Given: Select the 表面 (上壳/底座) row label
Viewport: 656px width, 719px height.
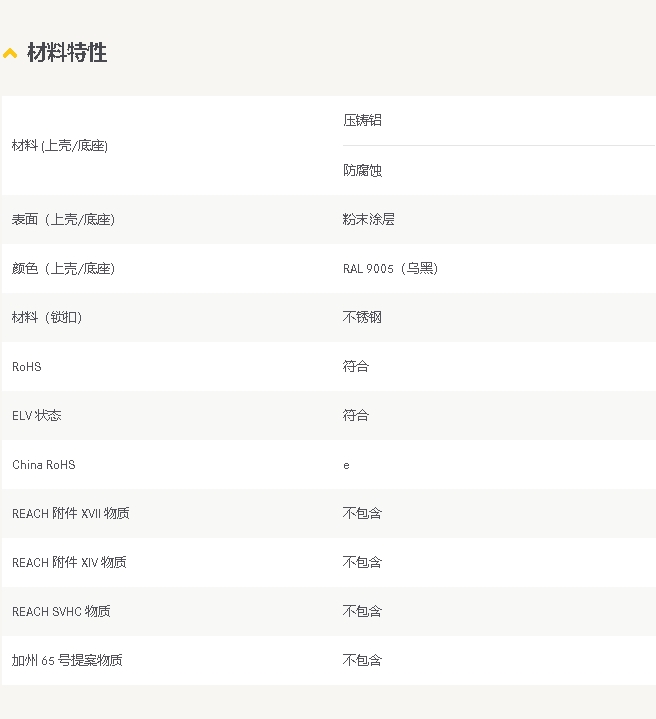Looking at the screenshot, I should 63,219.
